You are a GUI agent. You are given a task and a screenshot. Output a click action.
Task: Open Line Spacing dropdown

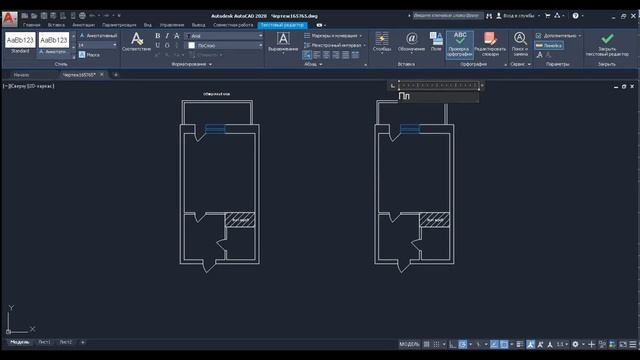point(335,45)
